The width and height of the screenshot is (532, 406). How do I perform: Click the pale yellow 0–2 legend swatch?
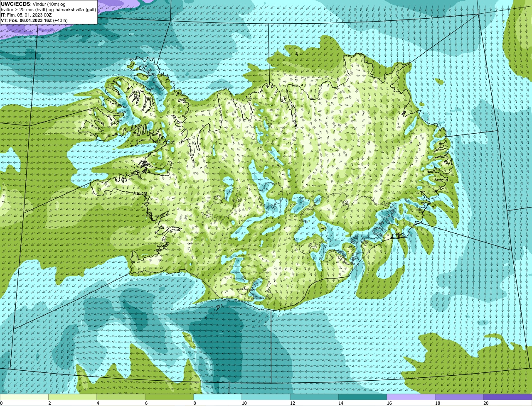(x=24, y=397)
